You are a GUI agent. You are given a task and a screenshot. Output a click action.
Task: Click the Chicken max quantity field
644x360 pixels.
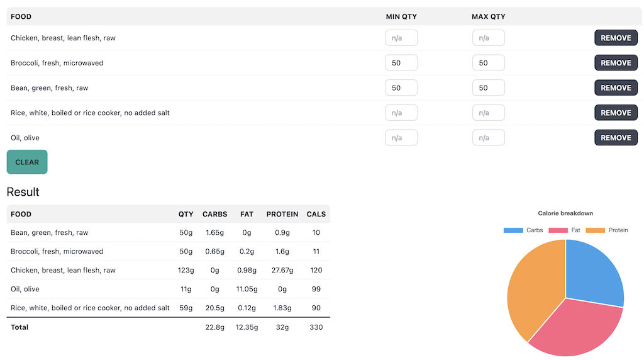(x=488, y=38)
